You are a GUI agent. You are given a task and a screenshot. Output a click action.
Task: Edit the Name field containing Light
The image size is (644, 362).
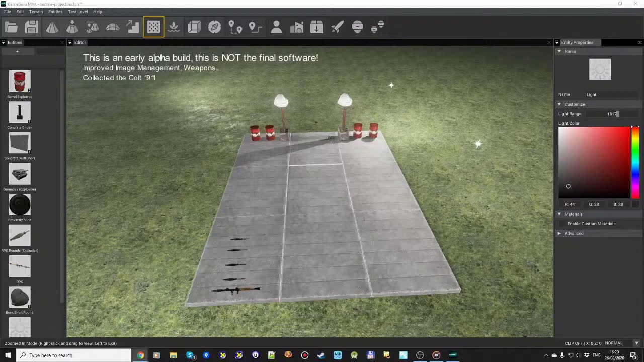point(612,94)
